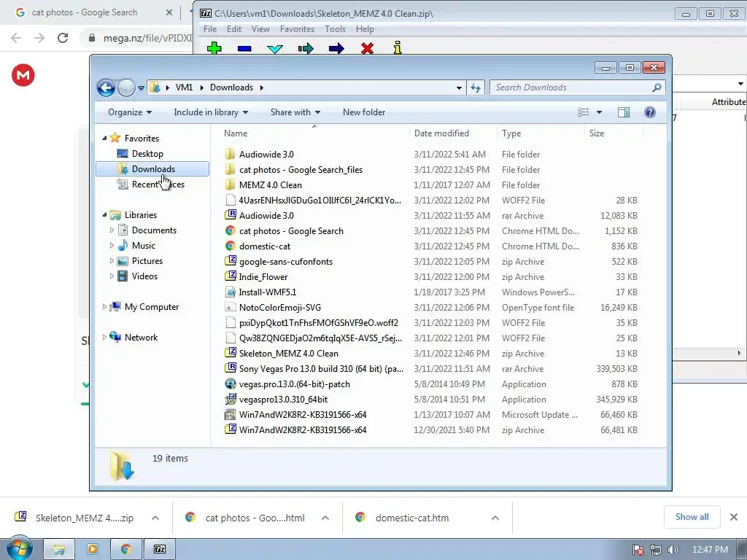
Task: Click the cat photos - Google Search tab
Action: click(x=85, y=12)
